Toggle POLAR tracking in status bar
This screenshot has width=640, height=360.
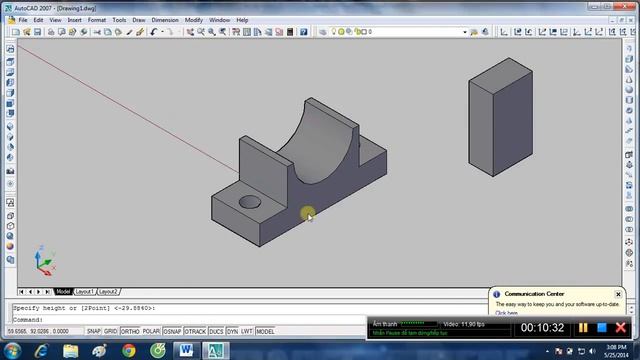pos(151,331)
